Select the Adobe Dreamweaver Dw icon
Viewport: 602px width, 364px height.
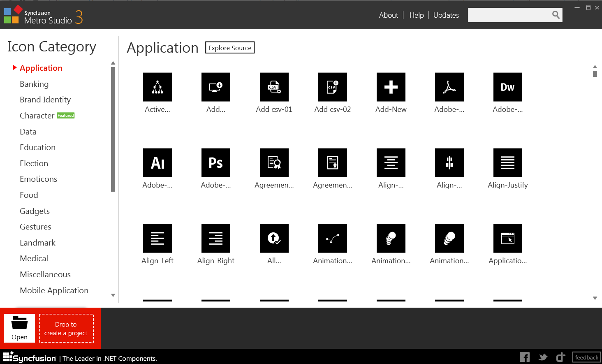pyautogui.click(x=508, y=87)
